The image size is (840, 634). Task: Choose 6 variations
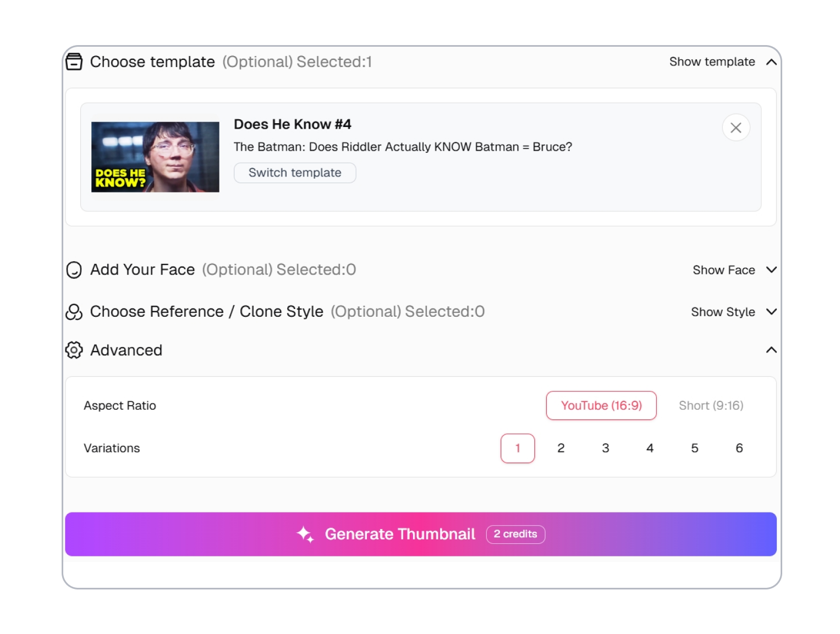pyautogui.click(x=739, y=448)
